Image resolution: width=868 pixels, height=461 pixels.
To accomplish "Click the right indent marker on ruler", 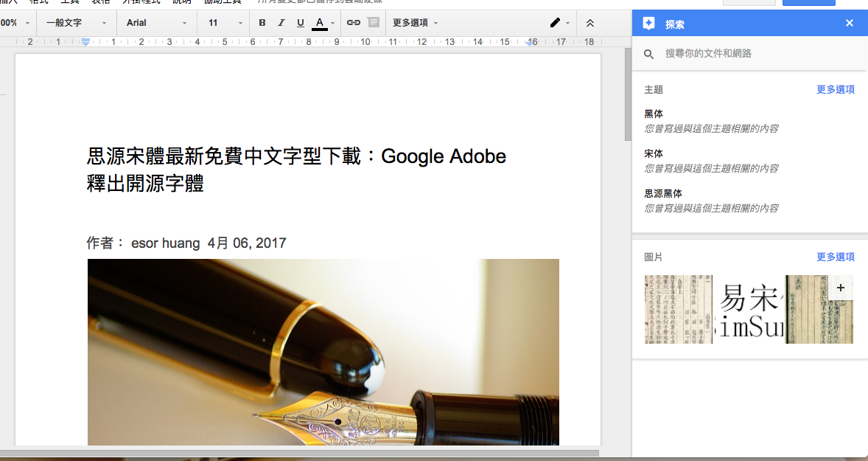I will pyautogui.click(x=531, y=42).
